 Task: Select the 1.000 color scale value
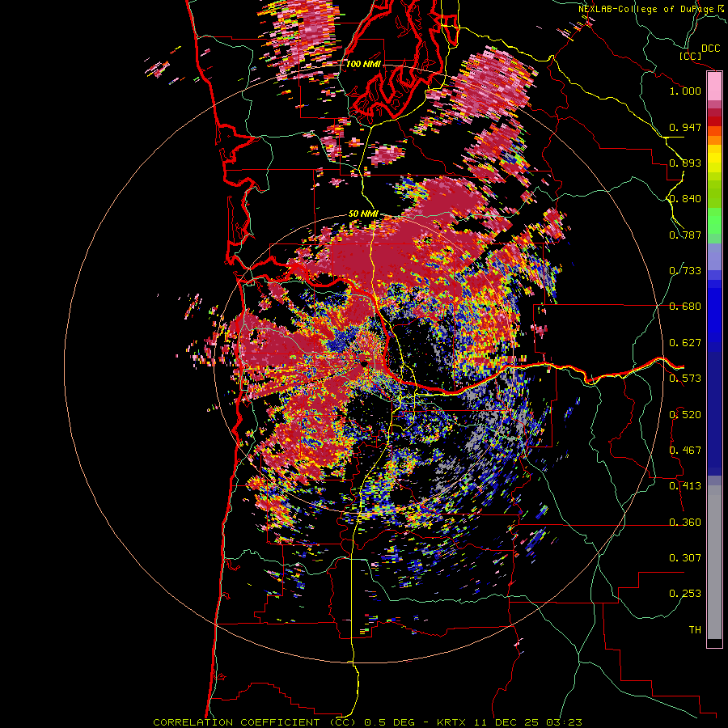(x=685, y=91)
